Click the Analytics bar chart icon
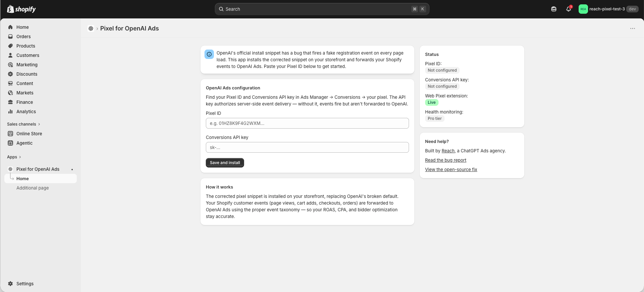Screen dimensions: 644x292 pyautogui.click(x=10, y=112)
